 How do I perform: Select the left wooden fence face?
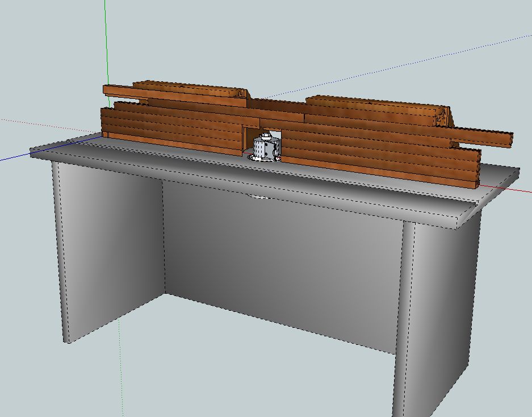(x=170, y=128)
